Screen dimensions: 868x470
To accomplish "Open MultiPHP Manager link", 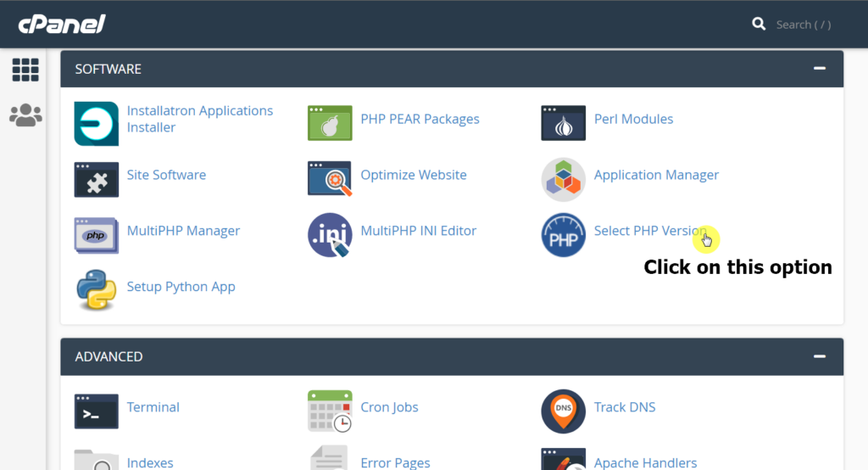I will point(183,231).
